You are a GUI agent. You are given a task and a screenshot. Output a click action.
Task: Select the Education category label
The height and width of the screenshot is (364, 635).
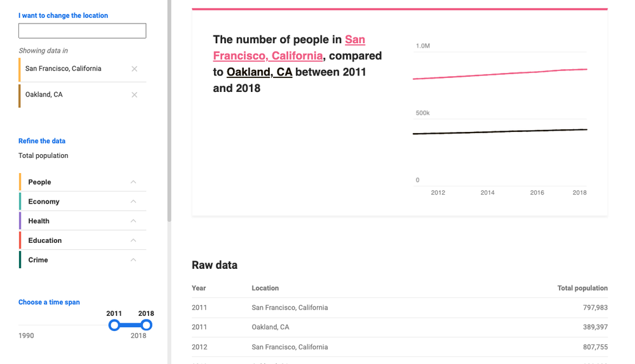tap(45, 241)
